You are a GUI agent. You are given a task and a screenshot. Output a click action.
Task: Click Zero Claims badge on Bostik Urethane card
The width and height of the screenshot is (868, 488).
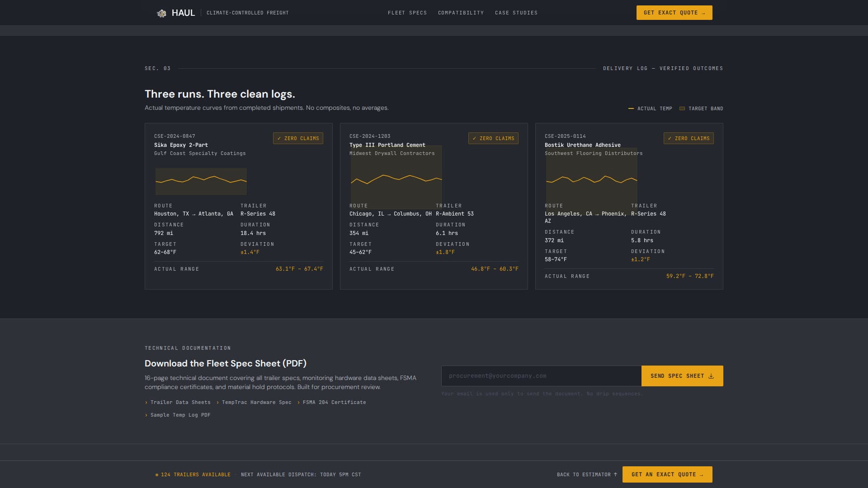pos(689,138)
